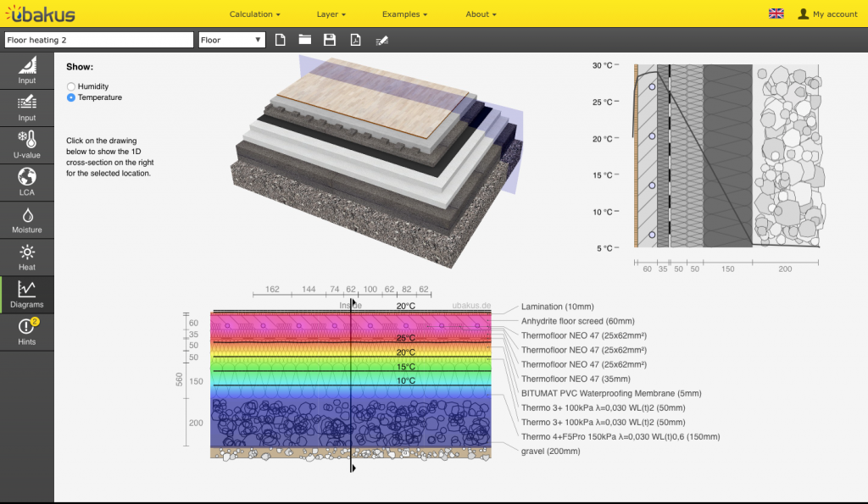The height and width of the screenshot is (504, 868).
Task: Switch to the Moisture droplet view
Action: [26, 219]
